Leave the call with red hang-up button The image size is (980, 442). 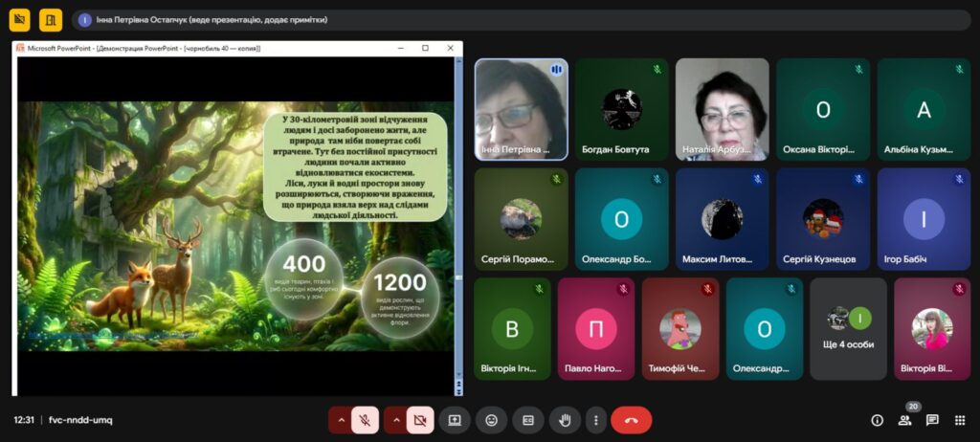coord(631,420)
